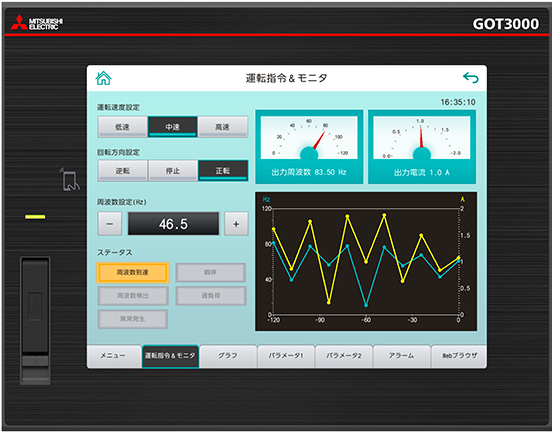Select 低速 low speed setting

click(x=122, y=127)
